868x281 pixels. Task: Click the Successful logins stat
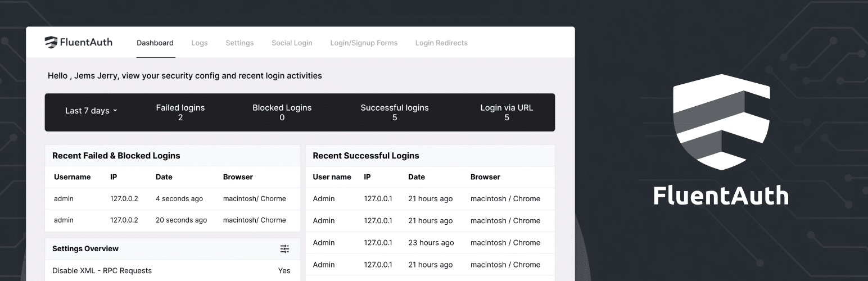click(x=395, y=112)
